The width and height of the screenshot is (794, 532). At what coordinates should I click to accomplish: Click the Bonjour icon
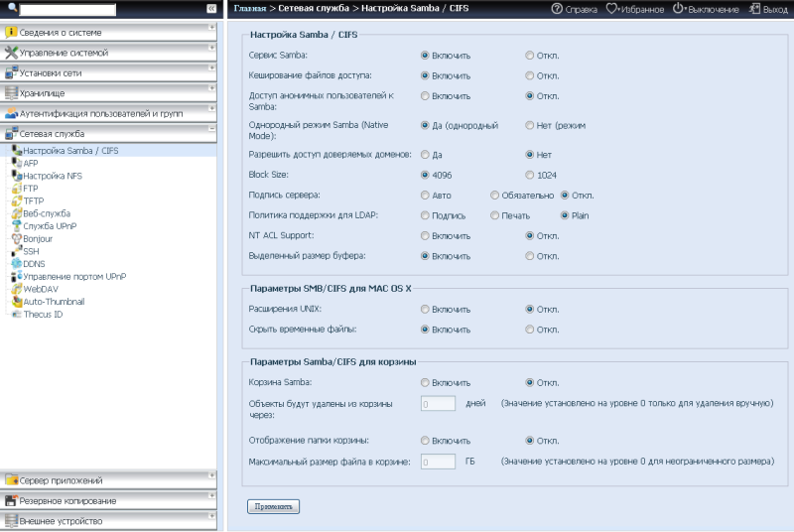pos(17,238)
